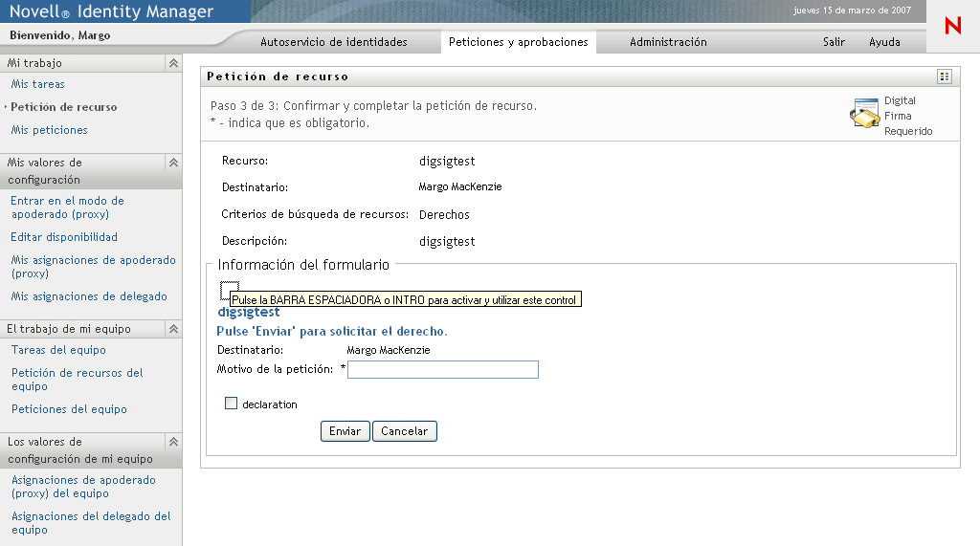Image resolution: width=980 pixels, height=546 pixels.
Task: Click the Novell Identity Manager title
Action: click(111, 11)
